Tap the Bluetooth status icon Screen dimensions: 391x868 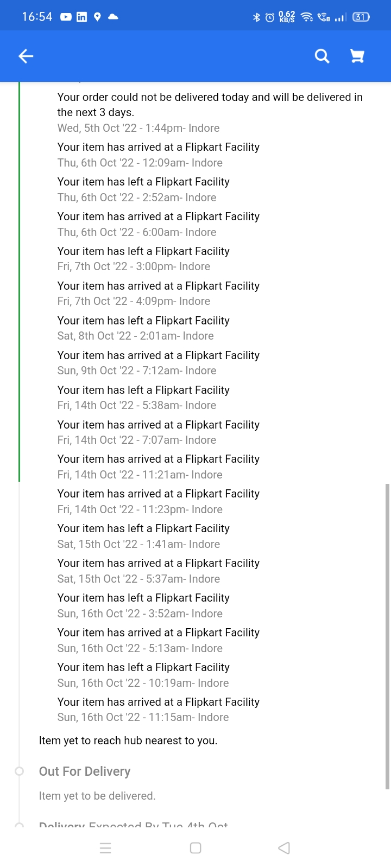(257, 17)
